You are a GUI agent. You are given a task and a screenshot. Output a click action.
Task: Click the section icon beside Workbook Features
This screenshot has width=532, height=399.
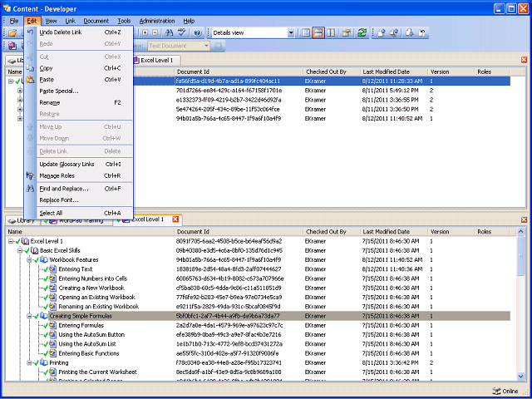pyautogui.click(x=44, y=260)
